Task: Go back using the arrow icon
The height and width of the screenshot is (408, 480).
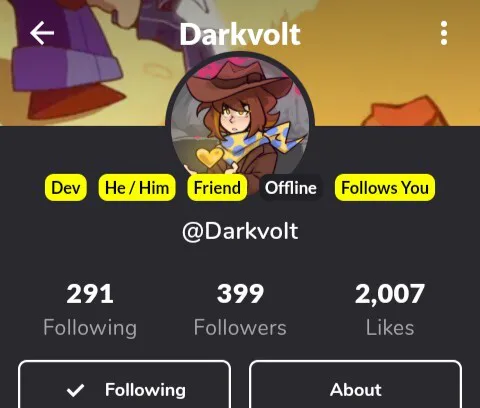Action: [x=42, y=33]
